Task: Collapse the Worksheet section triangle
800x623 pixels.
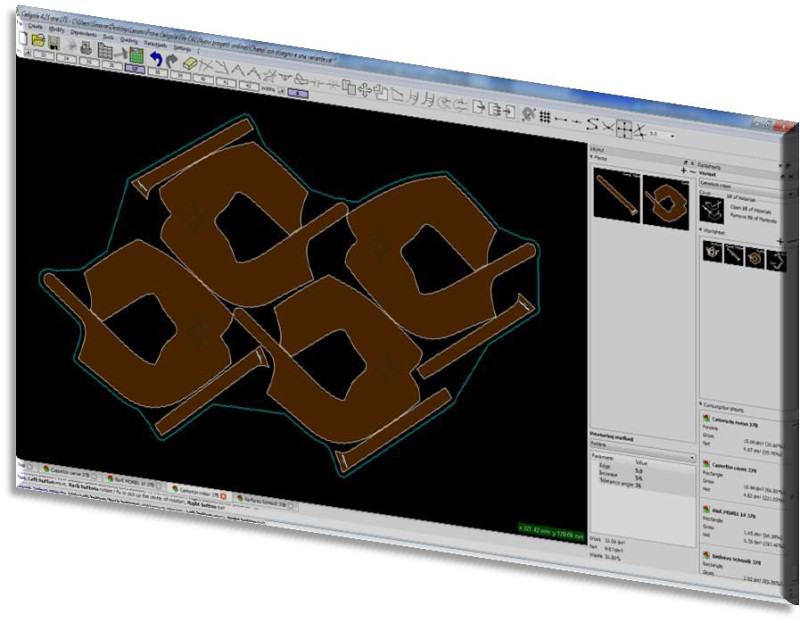Action: pyautogui.click(x=701, y=230)
